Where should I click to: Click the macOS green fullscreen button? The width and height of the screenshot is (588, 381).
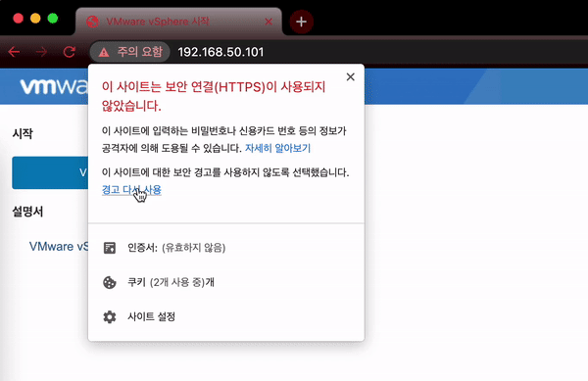point(53,18)
